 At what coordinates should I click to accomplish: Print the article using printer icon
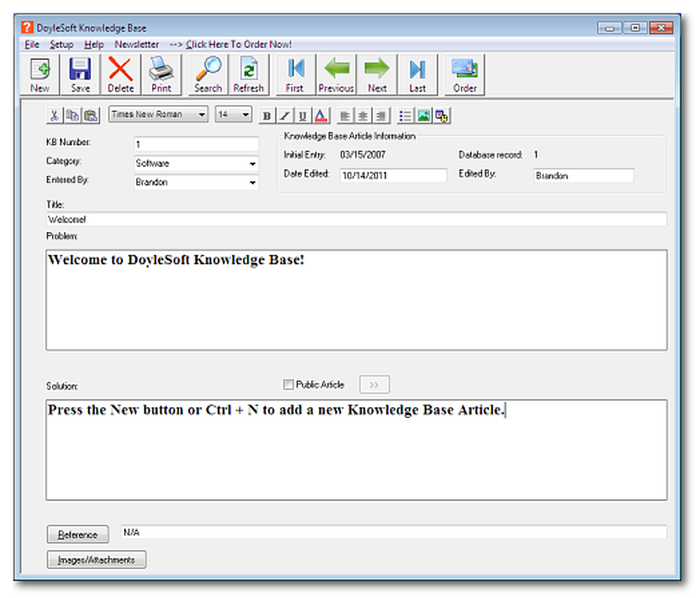point(161,75)
